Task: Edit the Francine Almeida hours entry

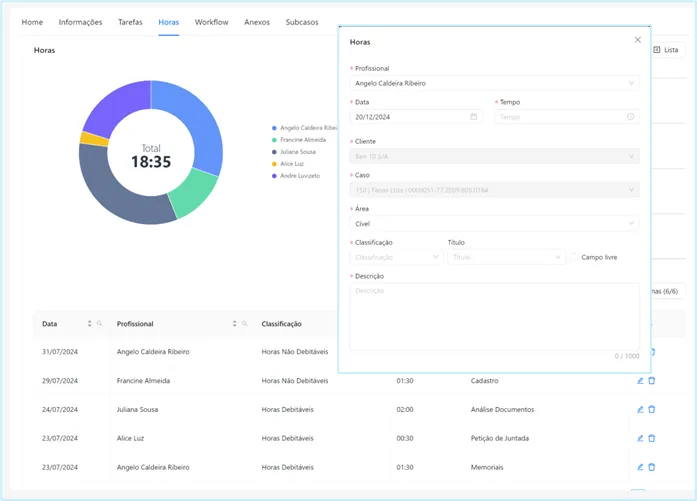Action: 640,381
